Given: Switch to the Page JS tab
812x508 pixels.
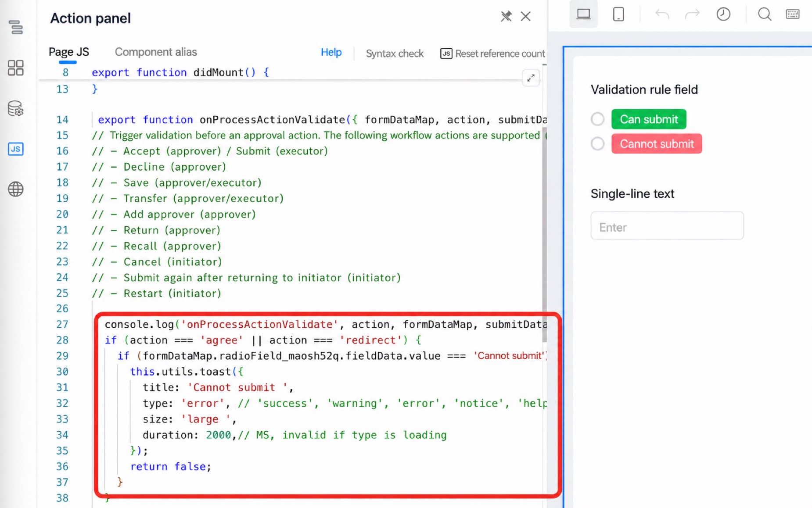Looking at the screenshot, I should 68,52.
